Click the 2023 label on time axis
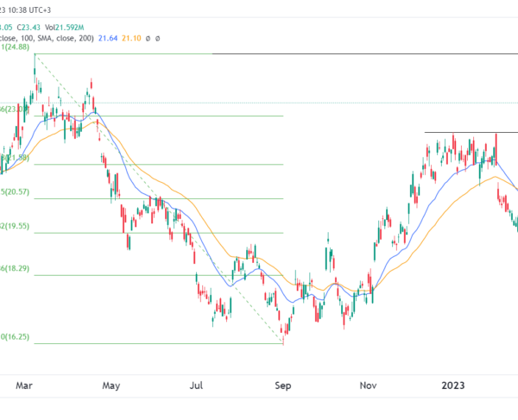 point(453,386)
